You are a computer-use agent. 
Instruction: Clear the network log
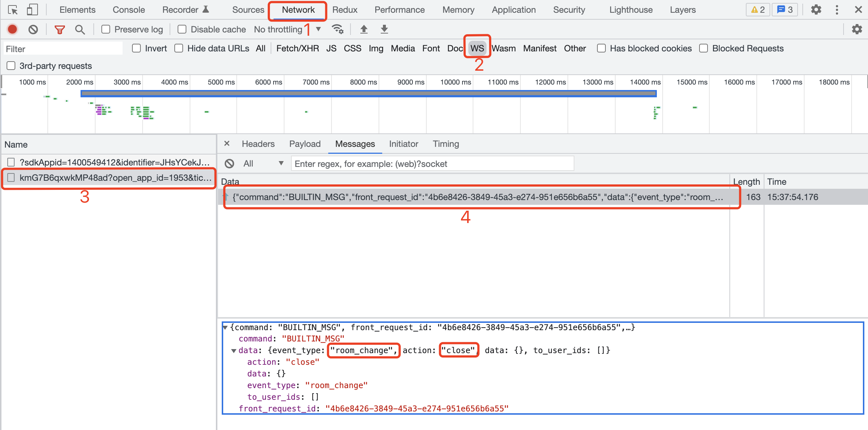(33, 29)
